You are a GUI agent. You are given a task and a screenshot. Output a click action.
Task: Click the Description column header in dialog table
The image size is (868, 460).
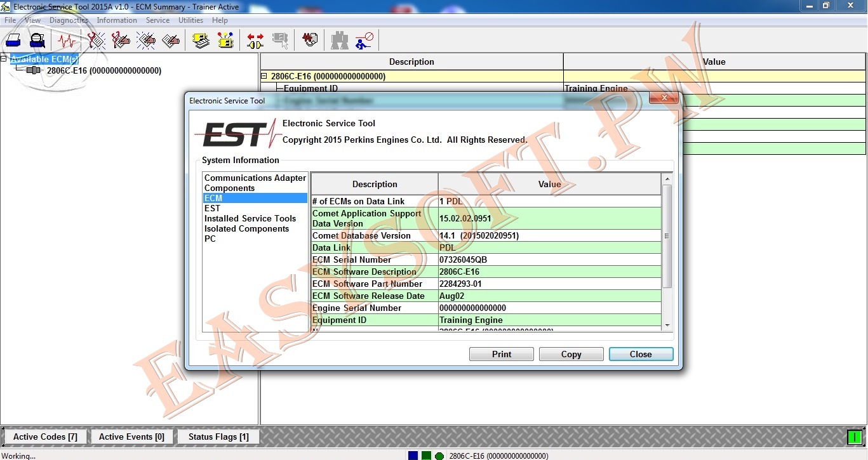375,184
